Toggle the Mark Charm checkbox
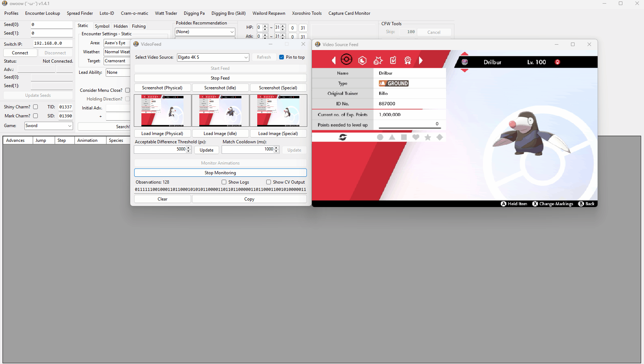 coord(35,116)
